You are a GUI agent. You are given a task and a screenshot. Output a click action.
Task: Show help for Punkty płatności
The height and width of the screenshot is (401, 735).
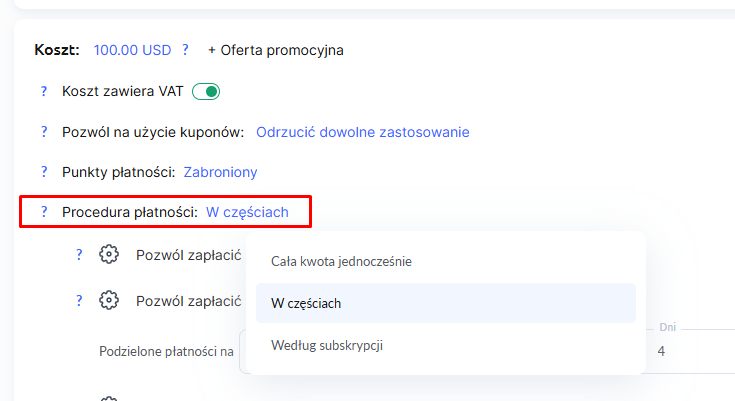coord(44,172)
